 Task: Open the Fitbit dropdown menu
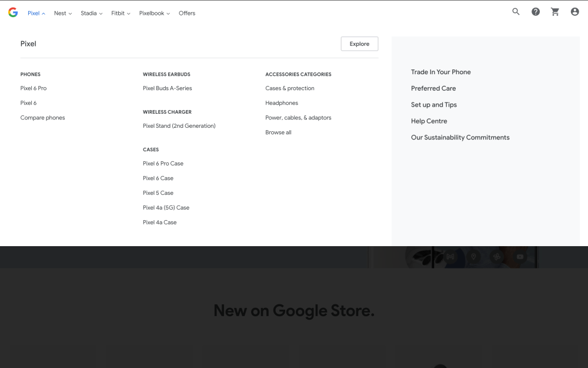121,13
